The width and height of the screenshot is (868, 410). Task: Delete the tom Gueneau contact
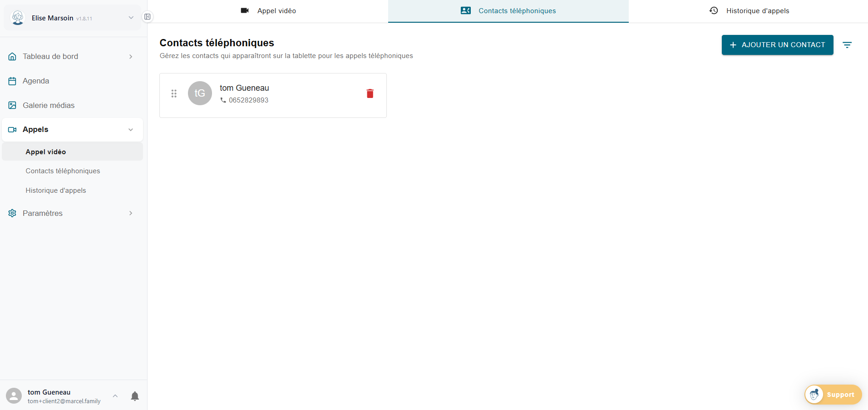[370, 93]
